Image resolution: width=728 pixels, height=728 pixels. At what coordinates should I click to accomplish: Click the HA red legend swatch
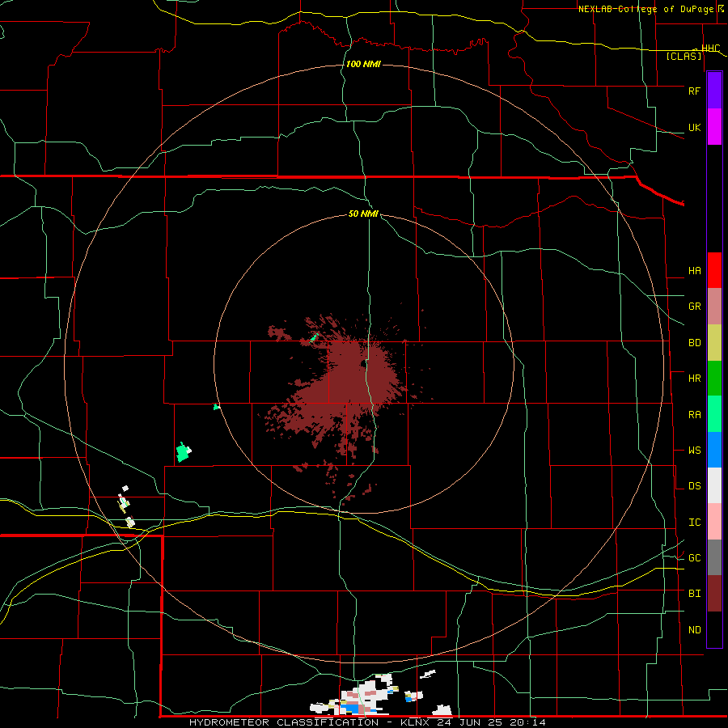point(714,270)
